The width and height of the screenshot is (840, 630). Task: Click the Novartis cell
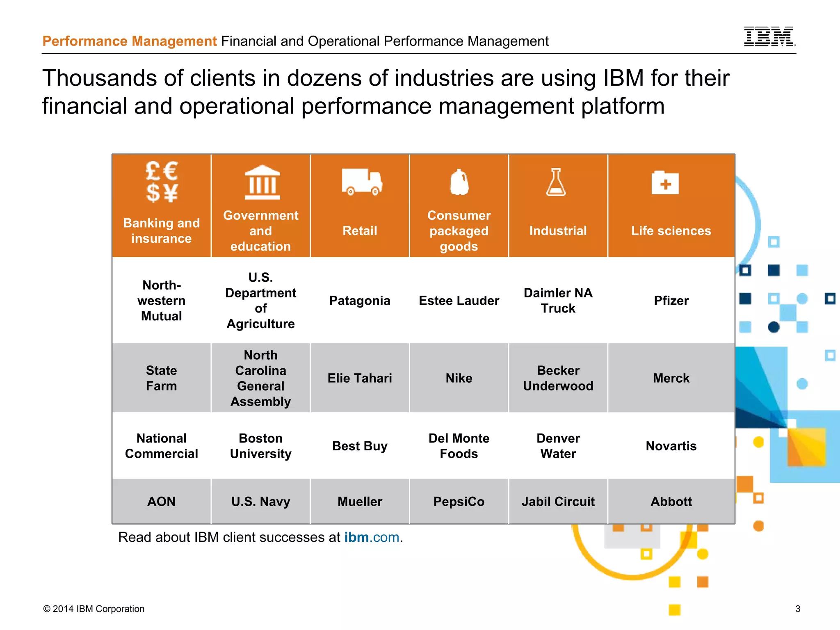click(671, 445)
